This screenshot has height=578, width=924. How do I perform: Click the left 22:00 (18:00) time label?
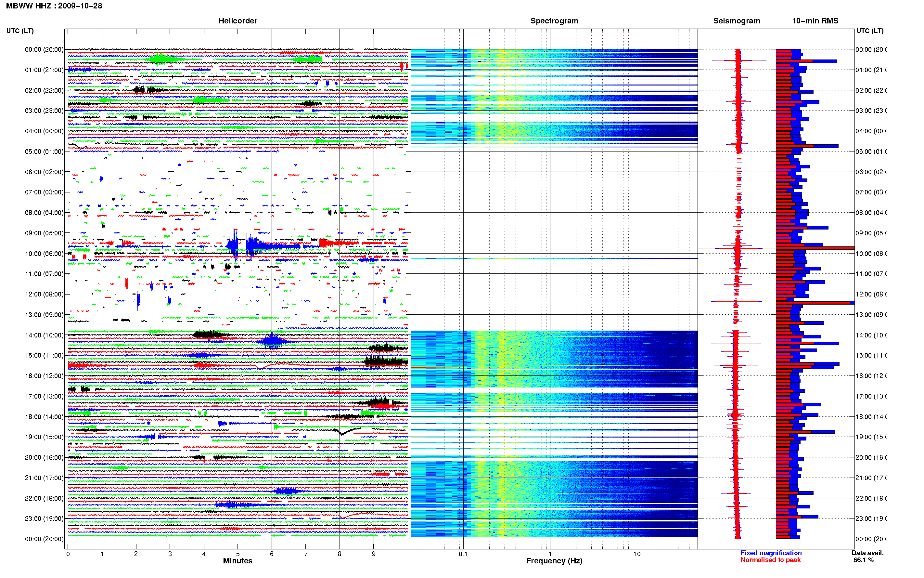44,498
